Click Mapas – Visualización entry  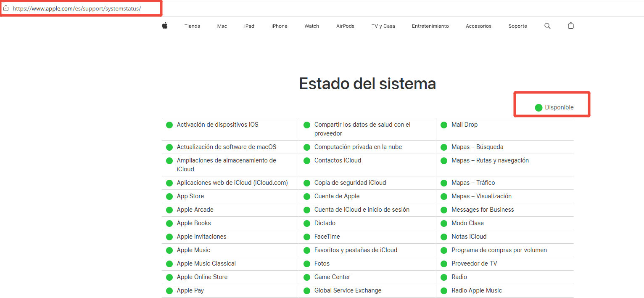(x=481, y=196)
